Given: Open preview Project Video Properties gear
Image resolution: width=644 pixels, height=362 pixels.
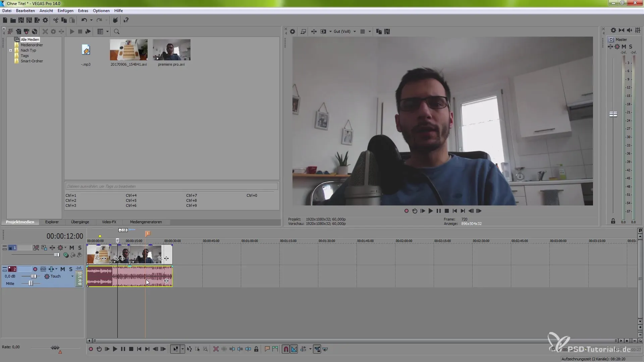Looking at the screenshot, I should point(292,32).
